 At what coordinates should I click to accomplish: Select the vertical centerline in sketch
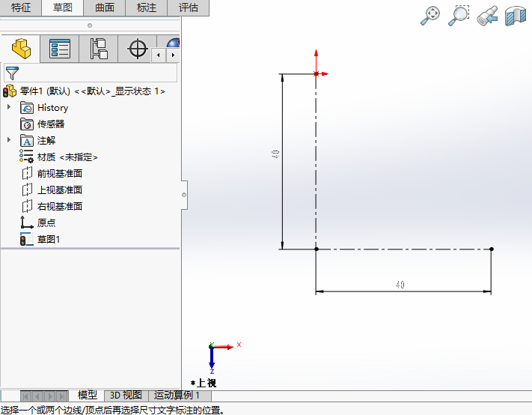point(316,161)
